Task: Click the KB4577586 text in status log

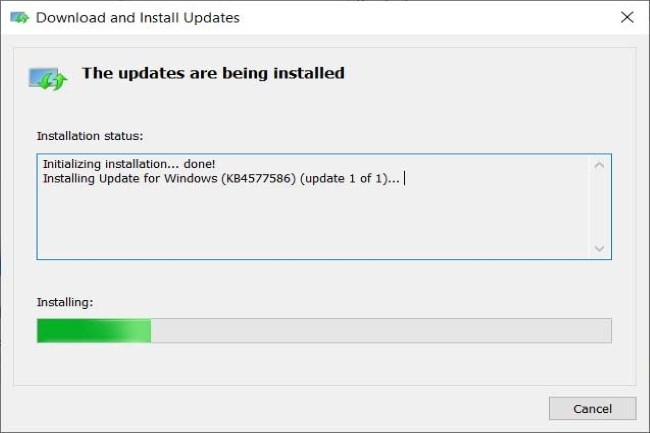Action: click(x=258, y=179)
